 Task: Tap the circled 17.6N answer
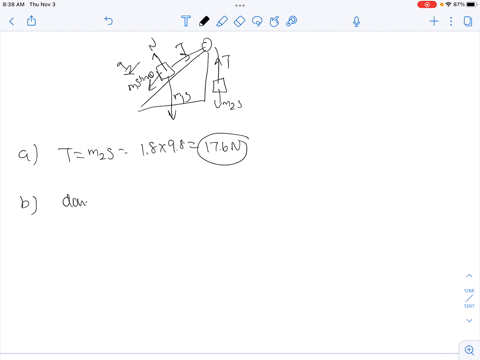[x=223, y=149]
